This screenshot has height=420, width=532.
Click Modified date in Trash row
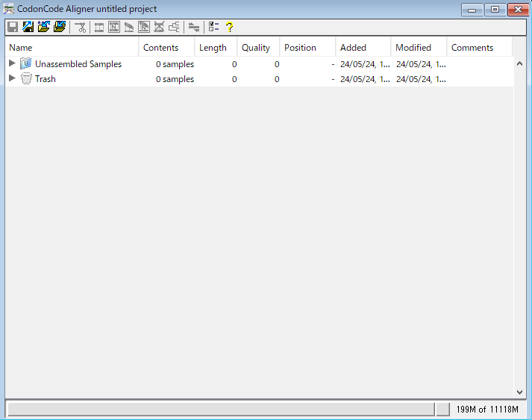tap(421, 79)
